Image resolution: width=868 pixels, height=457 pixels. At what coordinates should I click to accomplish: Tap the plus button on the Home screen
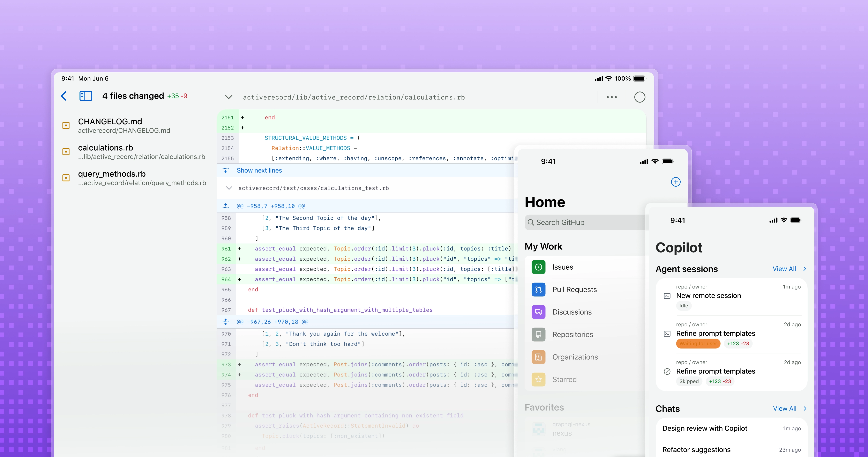pos(676,182)
